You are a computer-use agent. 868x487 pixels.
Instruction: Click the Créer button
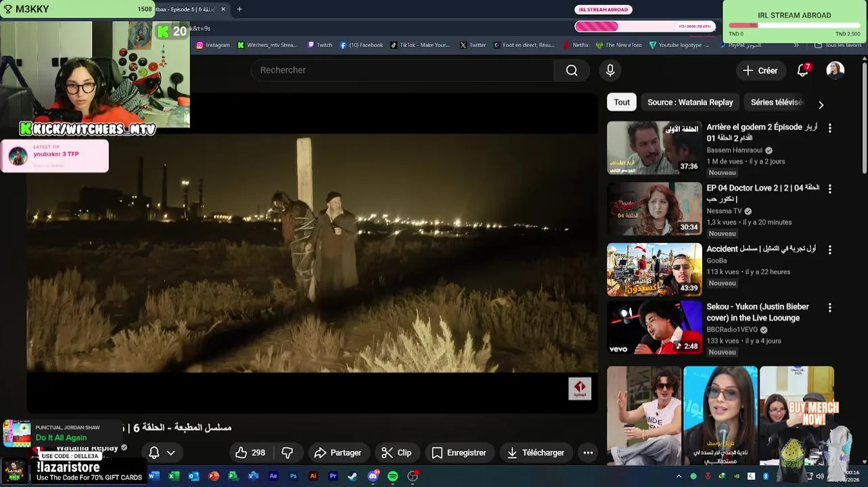click(760, 70)
